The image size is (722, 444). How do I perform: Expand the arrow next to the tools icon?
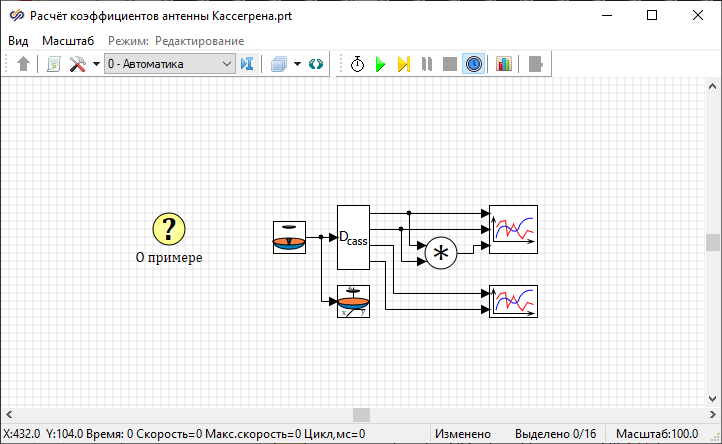coord(96,64)
